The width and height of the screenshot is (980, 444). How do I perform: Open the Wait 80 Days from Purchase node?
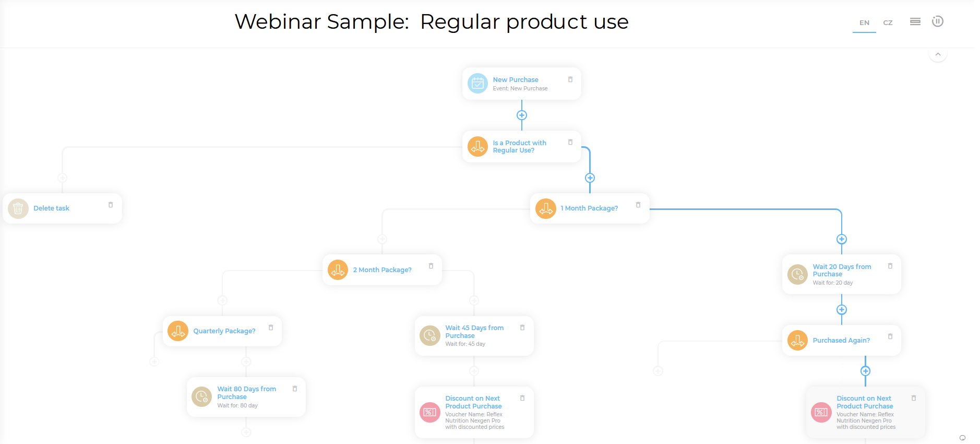tap(246, 393)
